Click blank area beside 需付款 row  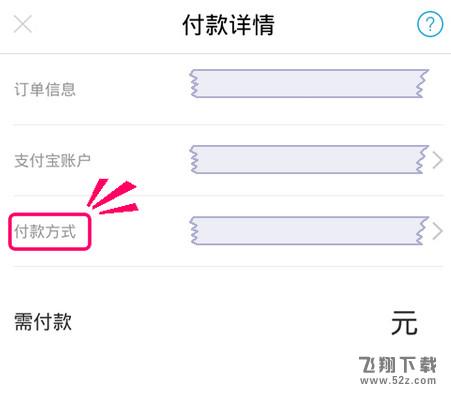(x=230, y=322)
